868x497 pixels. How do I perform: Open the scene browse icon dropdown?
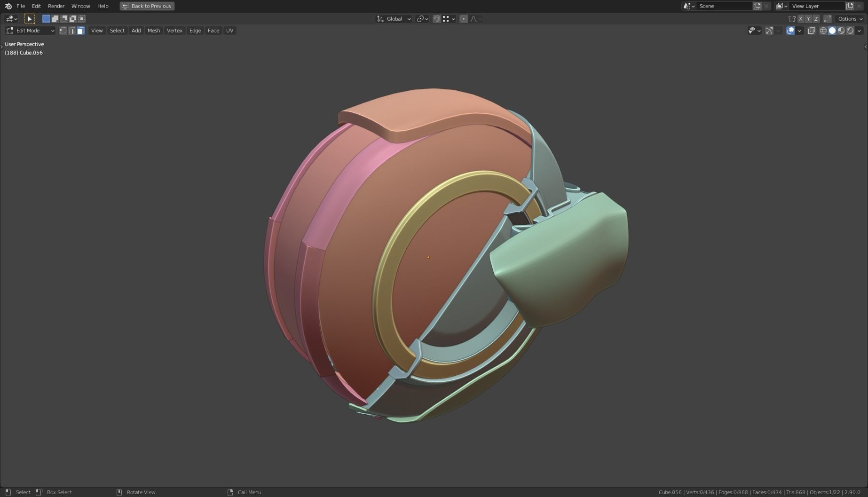point(689,6)
